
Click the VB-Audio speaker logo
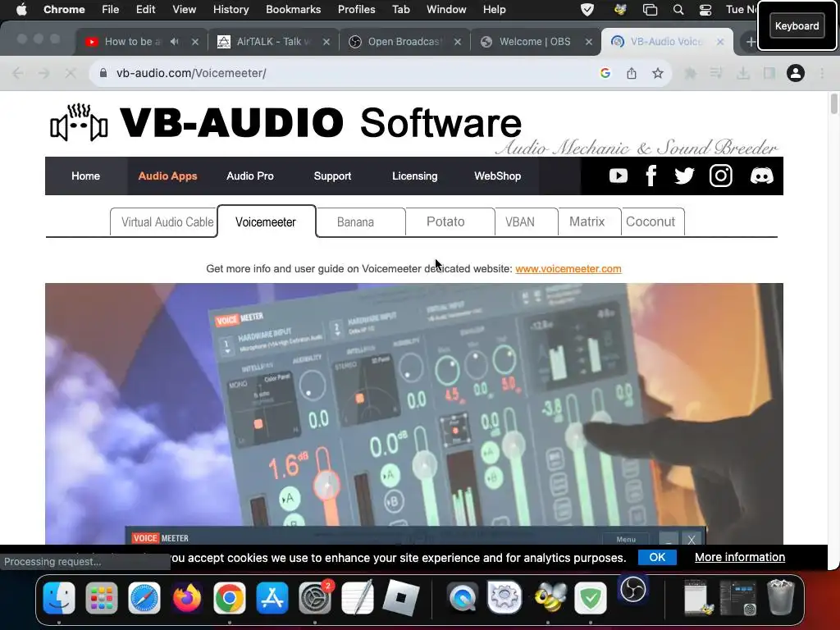[x=80, y=123]
